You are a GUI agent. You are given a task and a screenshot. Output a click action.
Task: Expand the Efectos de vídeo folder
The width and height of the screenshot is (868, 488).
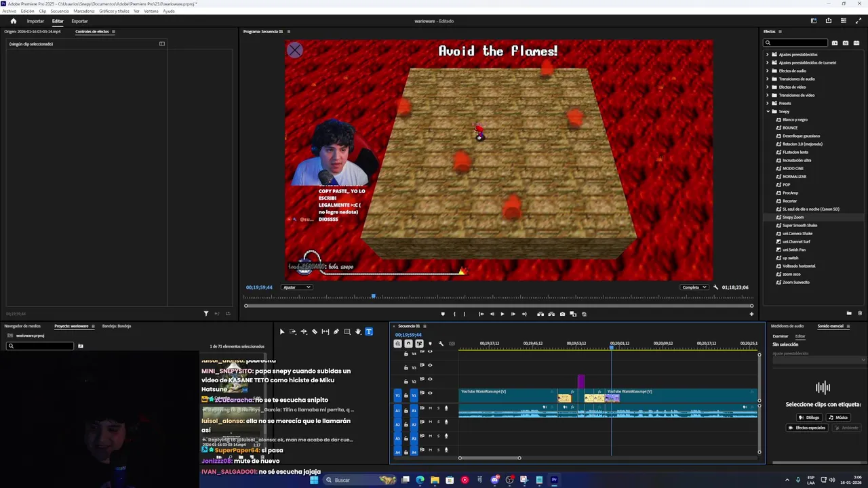coord(768,87)
